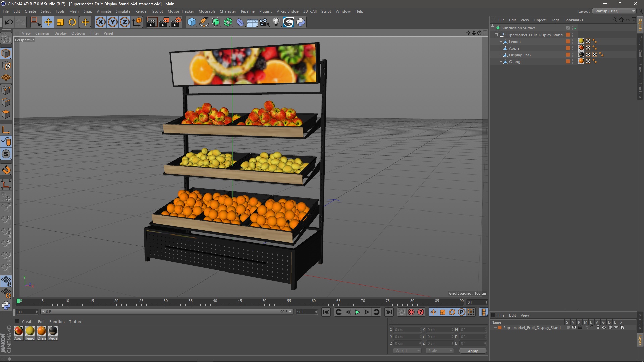Toggle Apple object visibility dots
The width and height of the screenshot is (644, 362).
(x=573, y=48)
